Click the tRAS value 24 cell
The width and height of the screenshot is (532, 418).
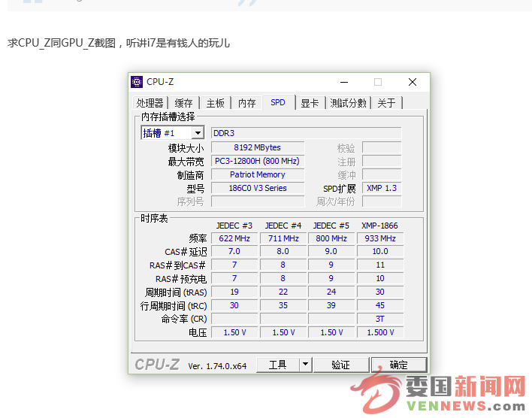331,292
